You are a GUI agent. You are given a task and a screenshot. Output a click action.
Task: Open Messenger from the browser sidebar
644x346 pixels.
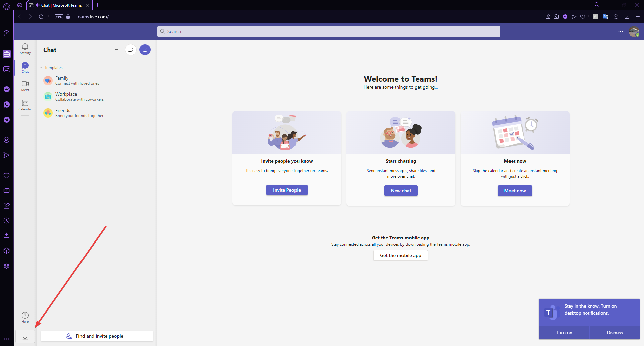pyautogui.click(x=6, y=89)
